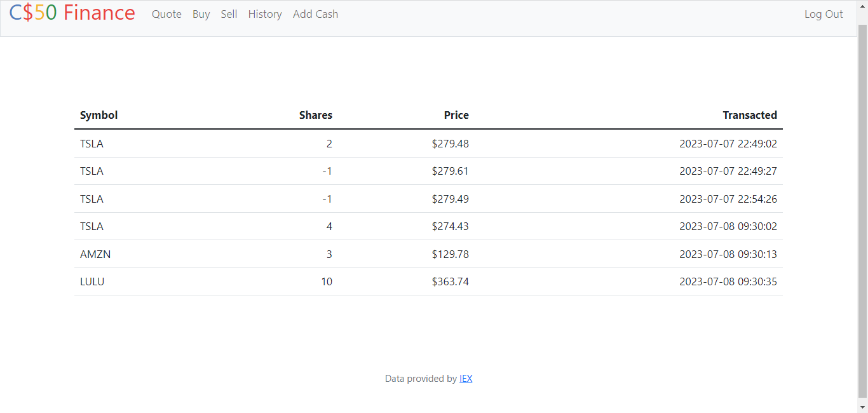
Task: Click the Price column header
Action: [x=456, y=115]
